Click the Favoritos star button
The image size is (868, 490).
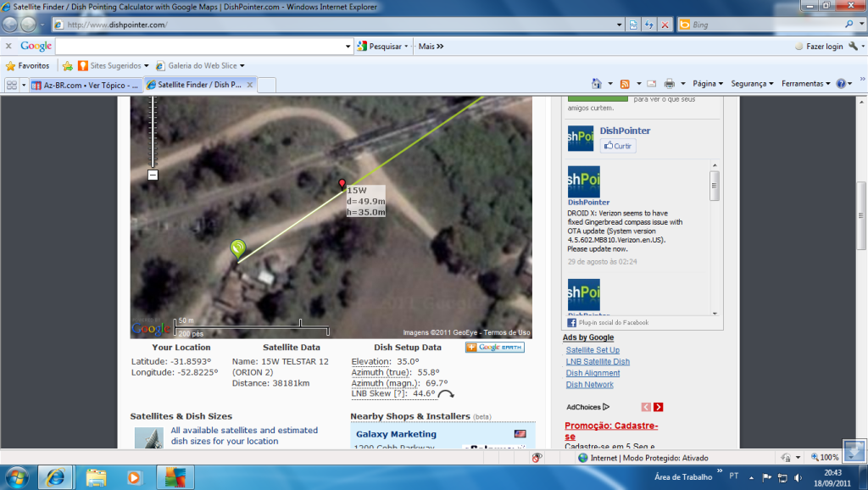[28, 65]
